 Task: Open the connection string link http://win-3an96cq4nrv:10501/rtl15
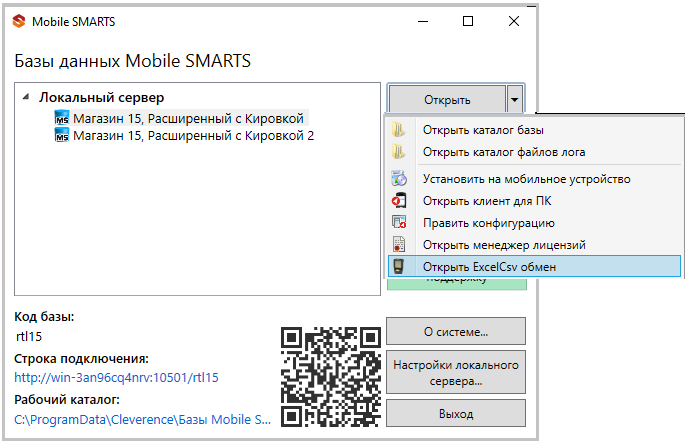point(116,377)
